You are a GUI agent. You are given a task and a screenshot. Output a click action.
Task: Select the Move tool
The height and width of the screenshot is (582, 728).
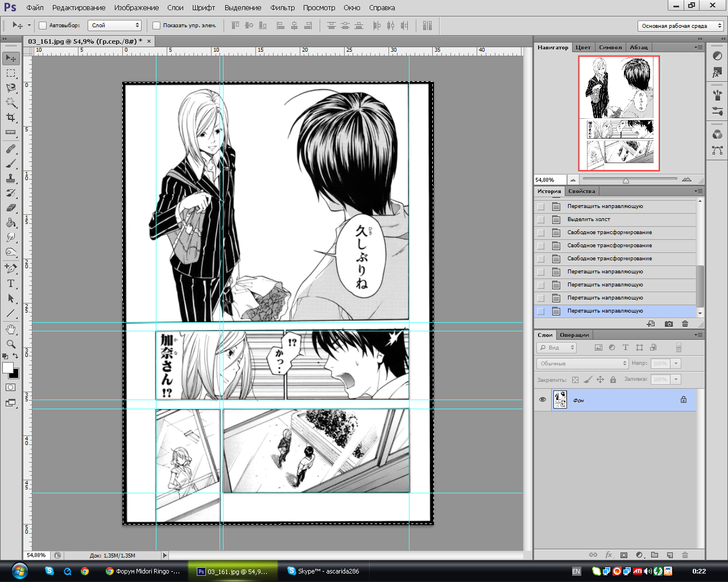pos(11,59)
